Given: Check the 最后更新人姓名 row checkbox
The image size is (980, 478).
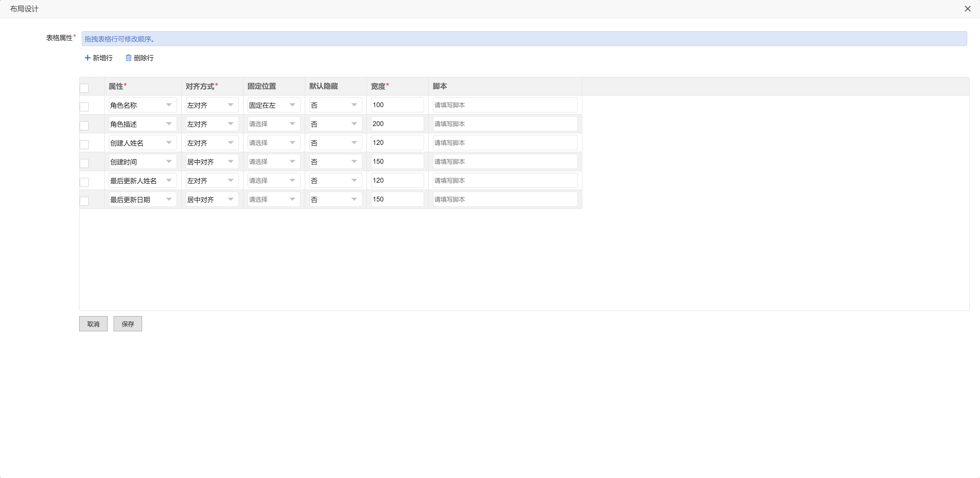Looking at the screenshot, I should (84, 182).
